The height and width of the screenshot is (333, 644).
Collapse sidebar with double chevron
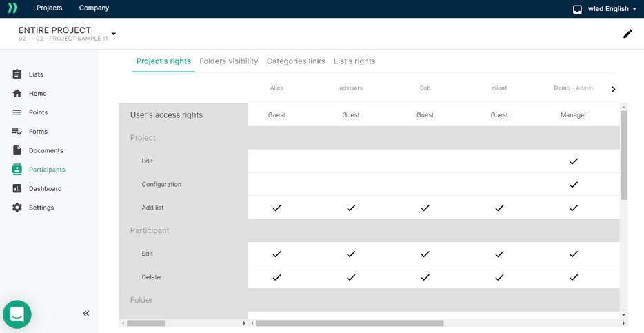pyautogui.click(x=85, y=313)
